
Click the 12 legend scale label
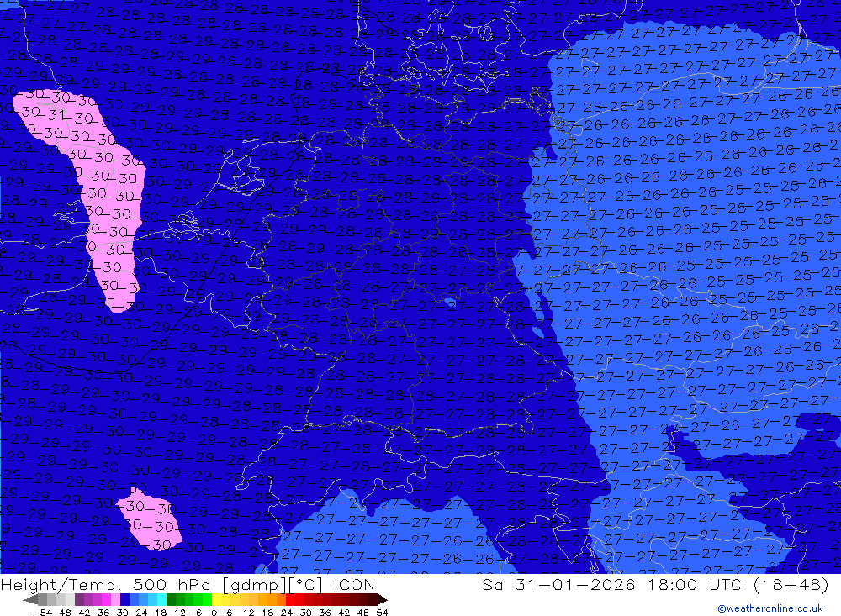248,613
